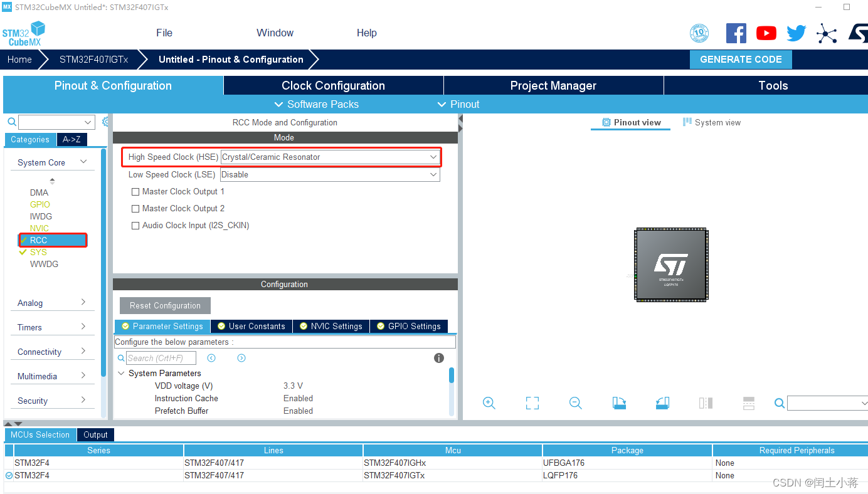The height and width of the screenshot is (494, 868).
Task: Show parameter info with the i icon
Action: tap(439, 358)
